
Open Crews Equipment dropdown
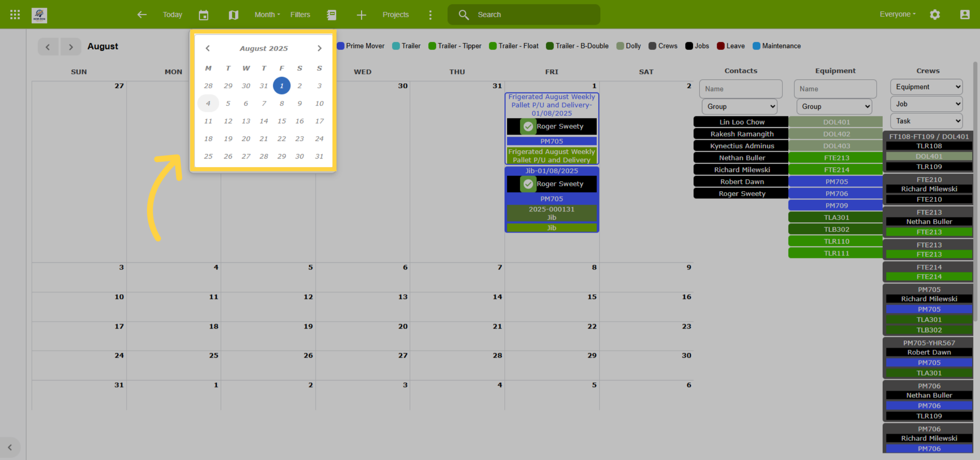point(926,87)
